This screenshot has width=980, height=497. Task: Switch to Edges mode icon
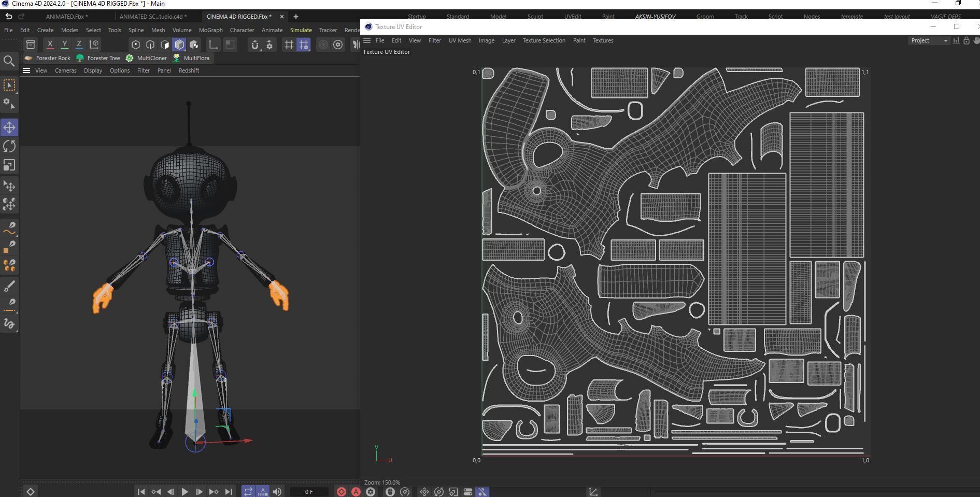click(150, 45)
